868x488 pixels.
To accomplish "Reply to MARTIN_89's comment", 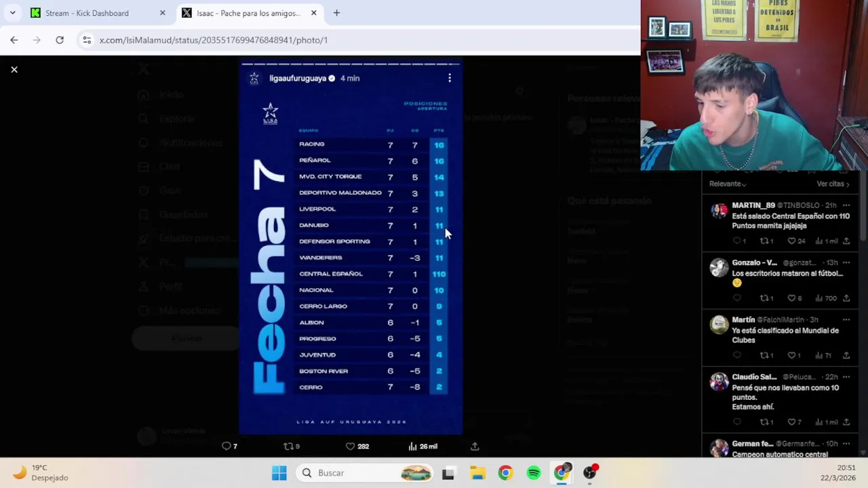I will coord(739,241).
